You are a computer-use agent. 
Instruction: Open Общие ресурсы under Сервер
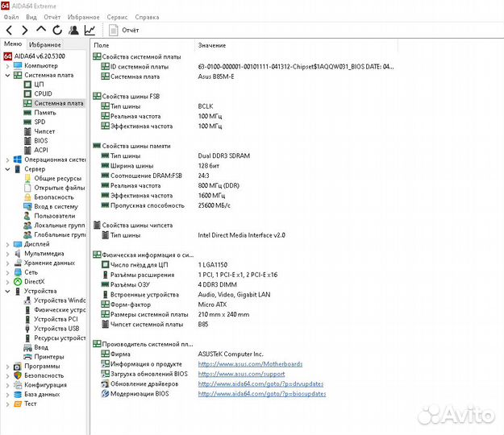[58, 179]
